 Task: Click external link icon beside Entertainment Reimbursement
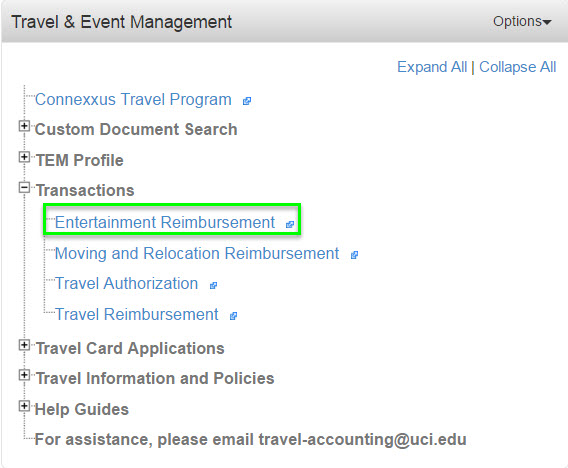point(290,225)
